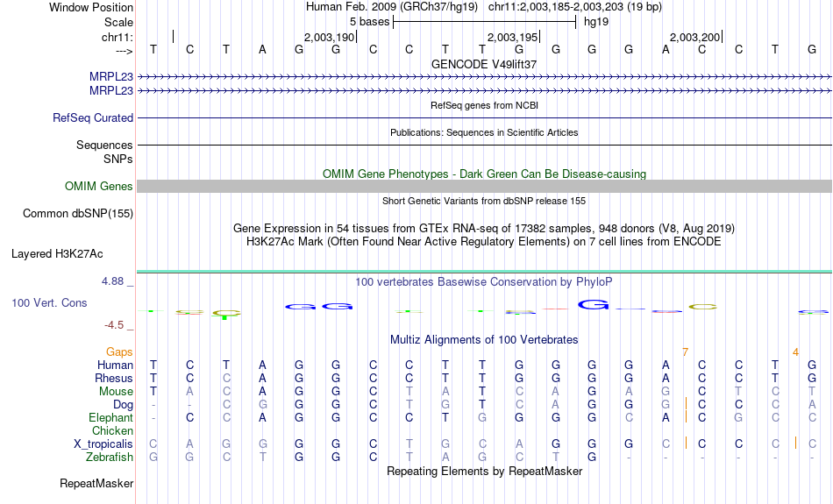Screen dimensions: 833x504
Task: Click the Elephant species row label
Action: [111, 418]
